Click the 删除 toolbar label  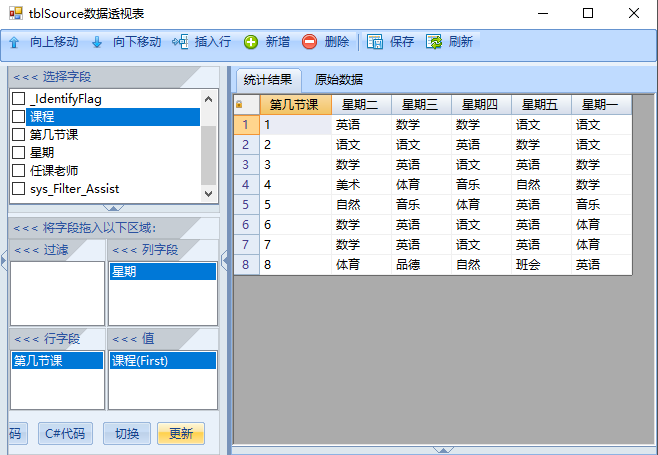(x=337, y=42)
